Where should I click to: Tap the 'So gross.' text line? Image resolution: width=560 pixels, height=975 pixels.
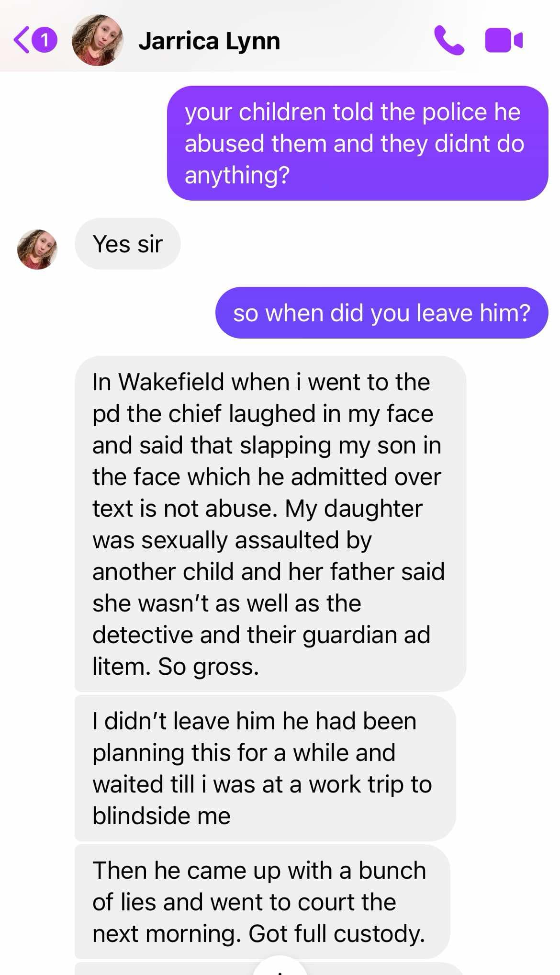[x=208, y=666]
